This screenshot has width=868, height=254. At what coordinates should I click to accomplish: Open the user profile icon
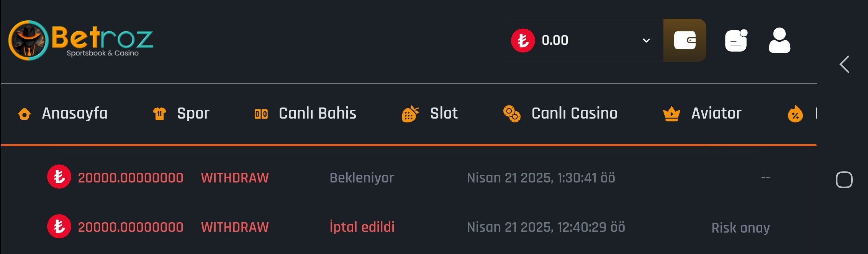(x=780, y=40)
